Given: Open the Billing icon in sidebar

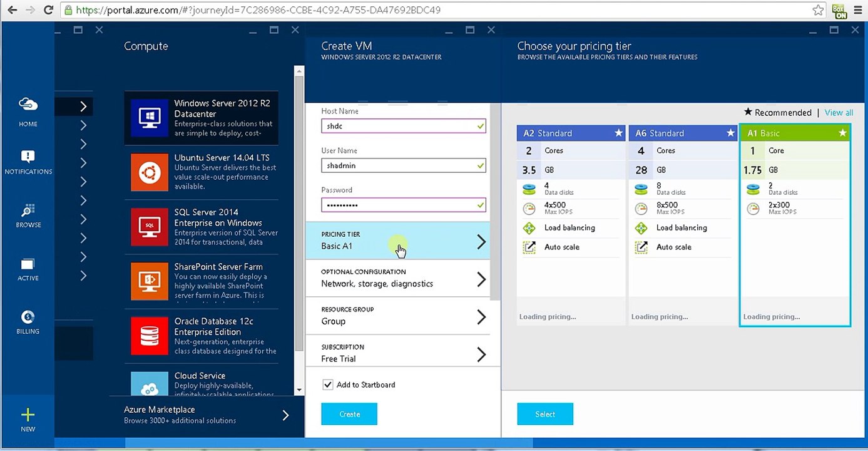Looking at the screenshot, I should (28, 317).
